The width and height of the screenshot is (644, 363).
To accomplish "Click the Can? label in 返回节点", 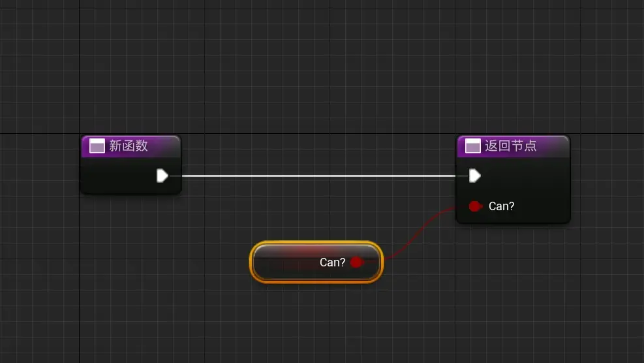I will pyautogui.click(x=501, y=206).
